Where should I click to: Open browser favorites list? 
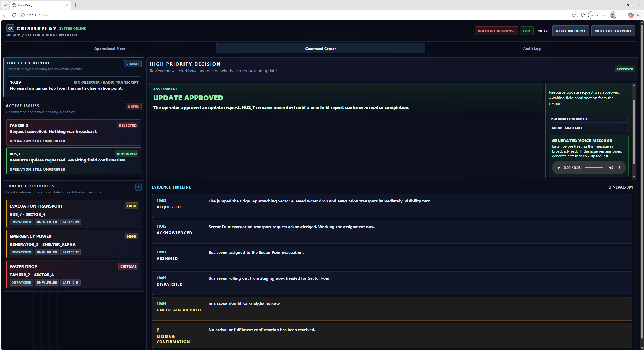583,15
